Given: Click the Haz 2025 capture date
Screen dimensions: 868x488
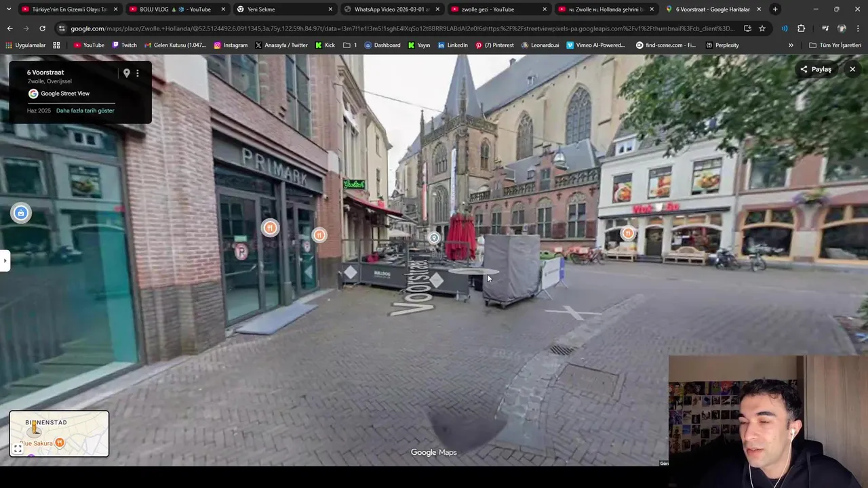Looking at the screenshot, I should click(x=39, y=110).
